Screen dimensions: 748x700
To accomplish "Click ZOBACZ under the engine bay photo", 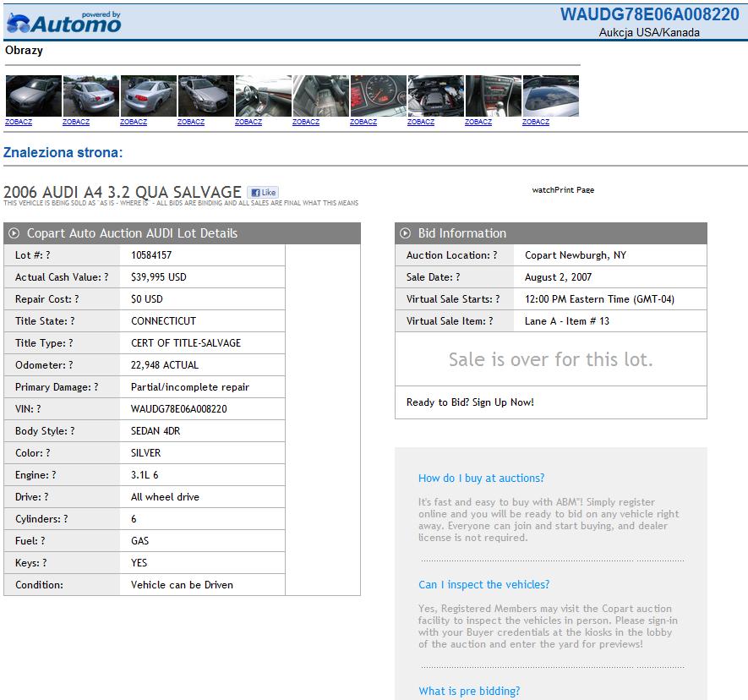I will [x=421, y=122].
